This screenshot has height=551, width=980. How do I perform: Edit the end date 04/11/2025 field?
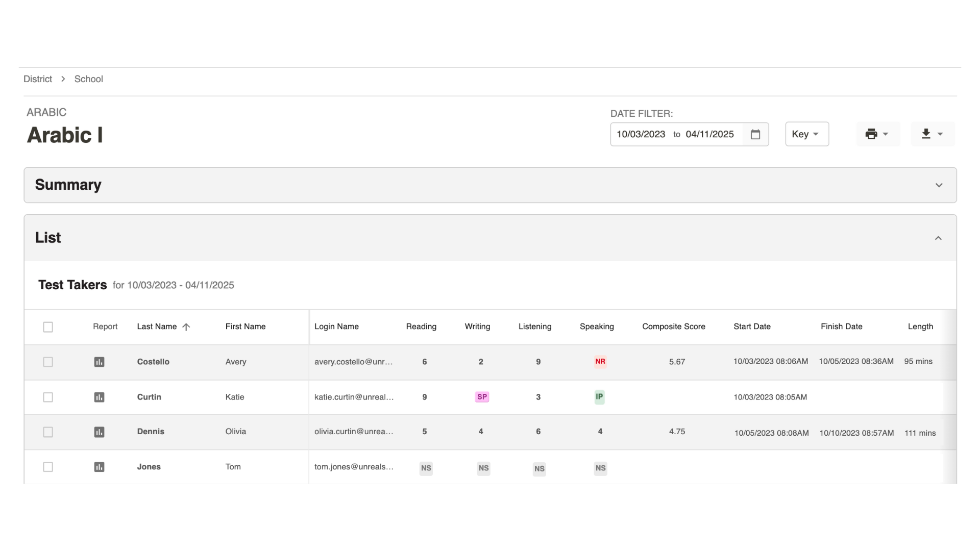710,134
